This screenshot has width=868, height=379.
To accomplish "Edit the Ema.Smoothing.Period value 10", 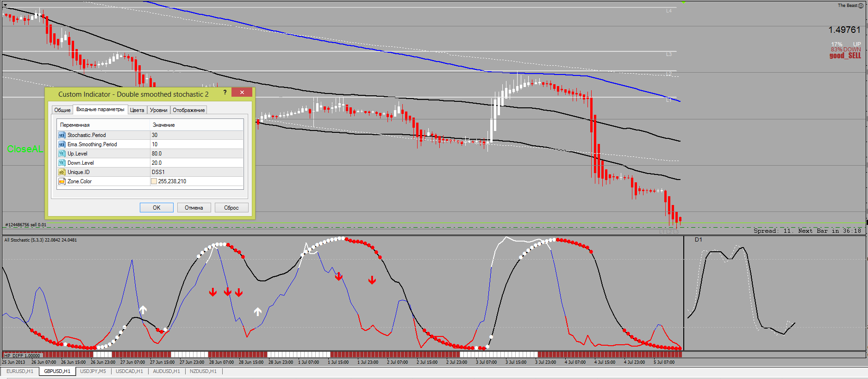I will point(197,144).
